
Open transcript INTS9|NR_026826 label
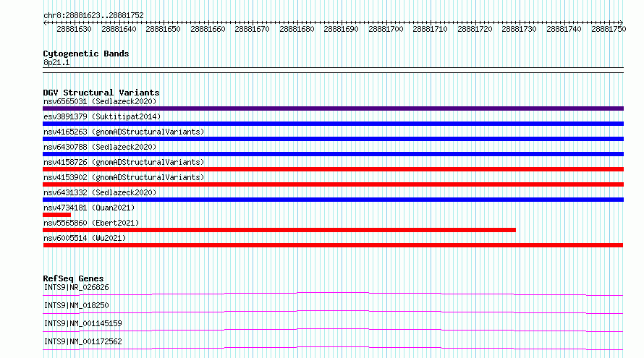coord(77,287)
